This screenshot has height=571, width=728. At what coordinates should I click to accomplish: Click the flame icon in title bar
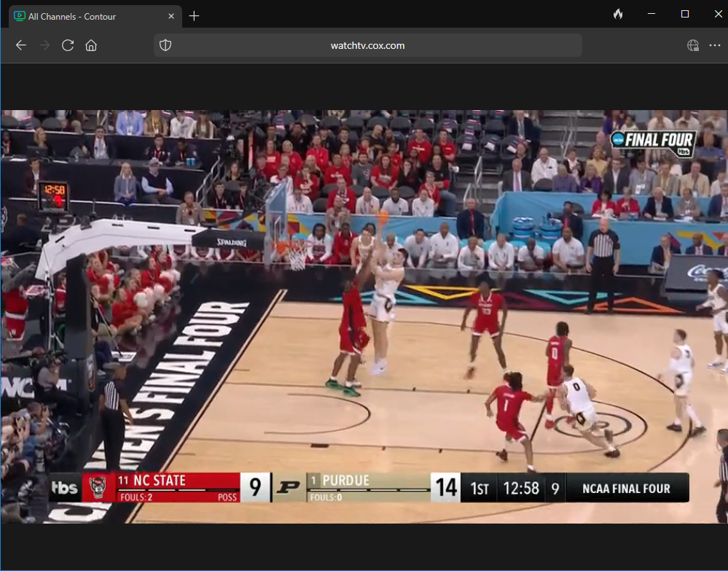(618, 15)
